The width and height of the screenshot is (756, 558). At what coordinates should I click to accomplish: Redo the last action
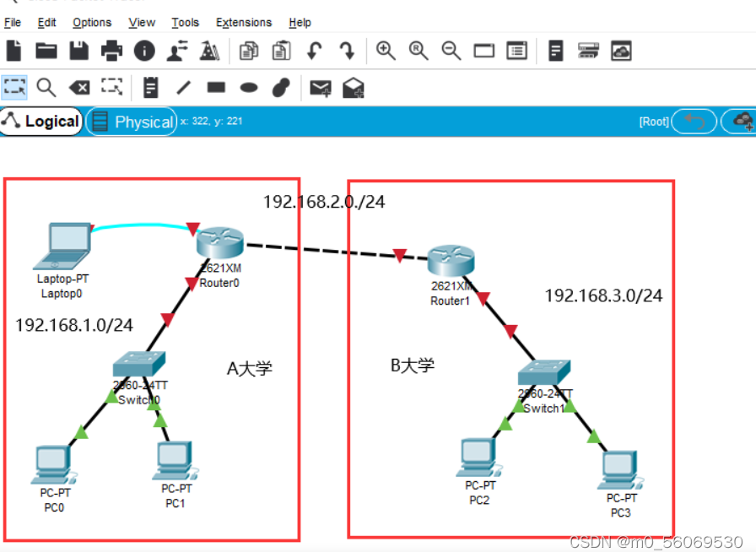coord(347,51)
